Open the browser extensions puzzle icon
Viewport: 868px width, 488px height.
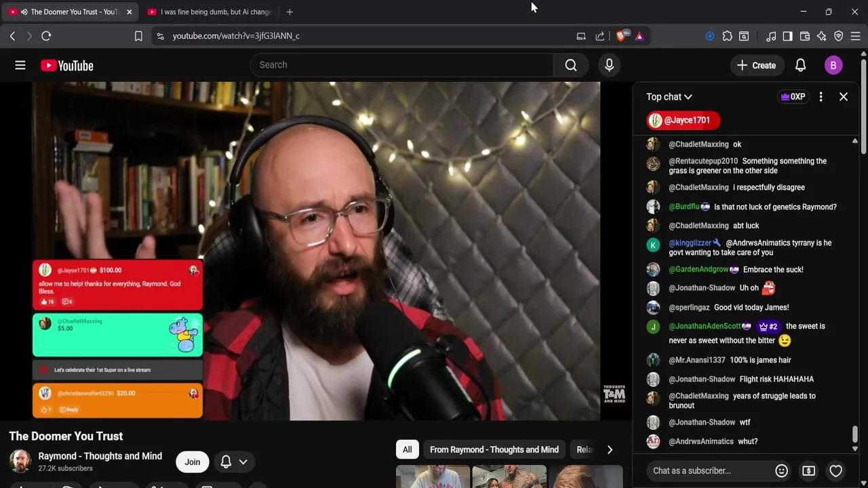click(727, 36)
